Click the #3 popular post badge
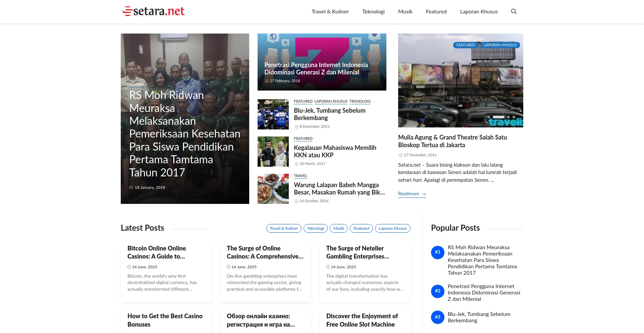This screenshot has width=644, height=333. tap(437, 317)
